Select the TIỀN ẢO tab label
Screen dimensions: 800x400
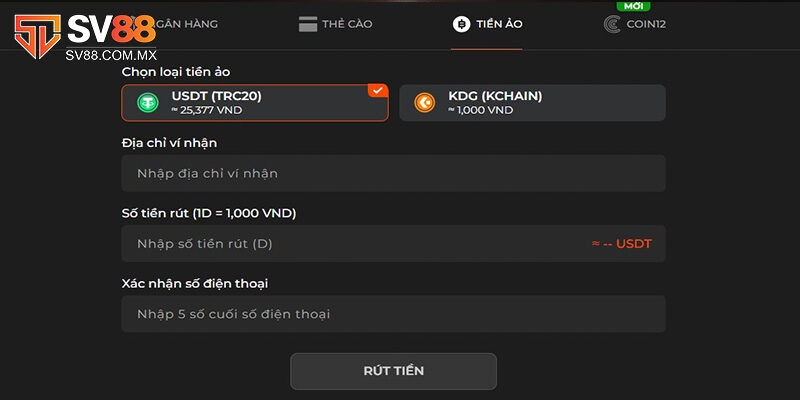(x=500, y=24)
